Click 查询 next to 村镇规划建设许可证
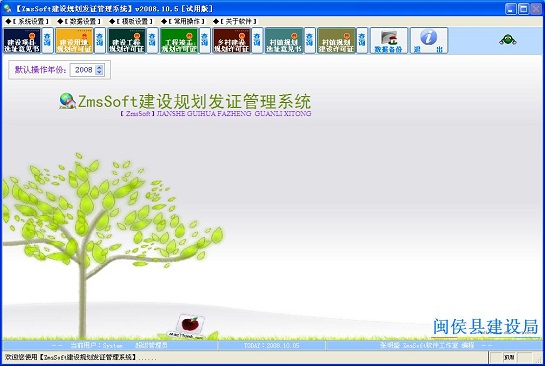 pos(362,41)
